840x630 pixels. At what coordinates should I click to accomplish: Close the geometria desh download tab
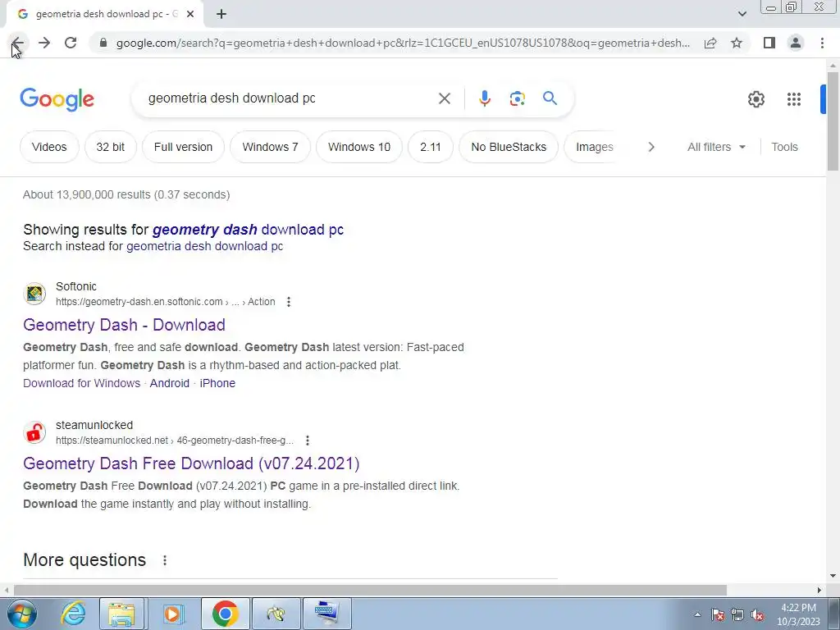pos(190,14)
